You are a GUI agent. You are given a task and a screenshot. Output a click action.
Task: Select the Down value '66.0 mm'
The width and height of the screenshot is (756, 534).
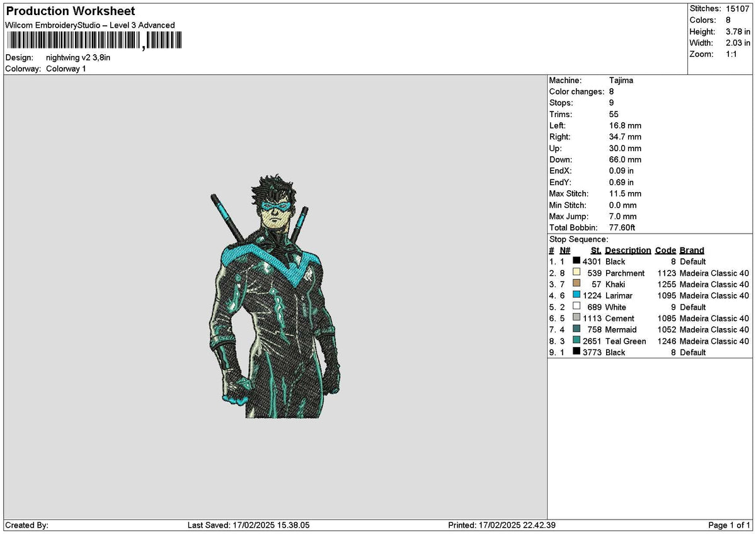[625, 159]
